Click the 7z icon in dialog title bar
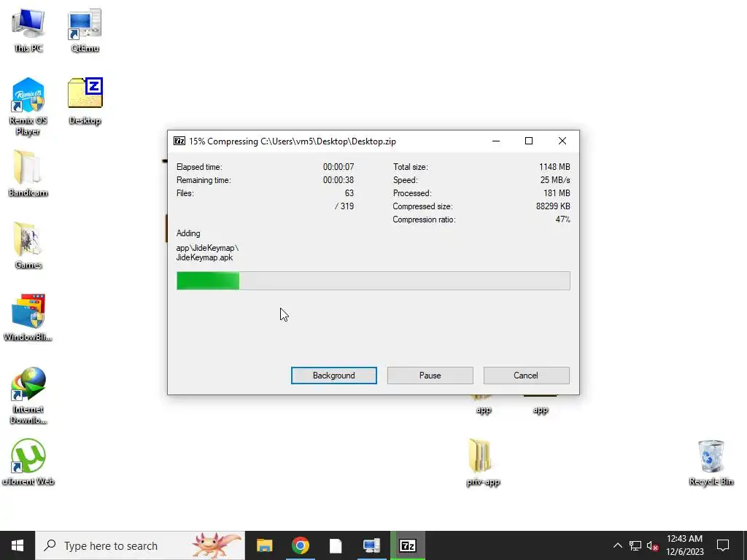The height and width of the screenshot is (560, 747). pos(179,141)
